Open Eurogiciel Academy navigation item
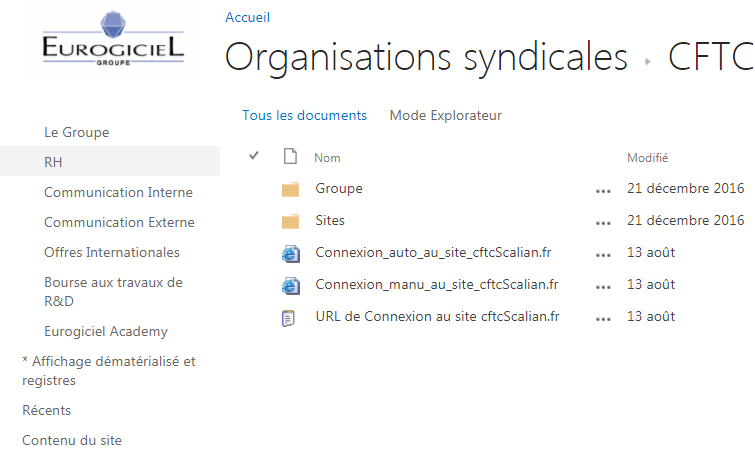 (x=106, y=331)
